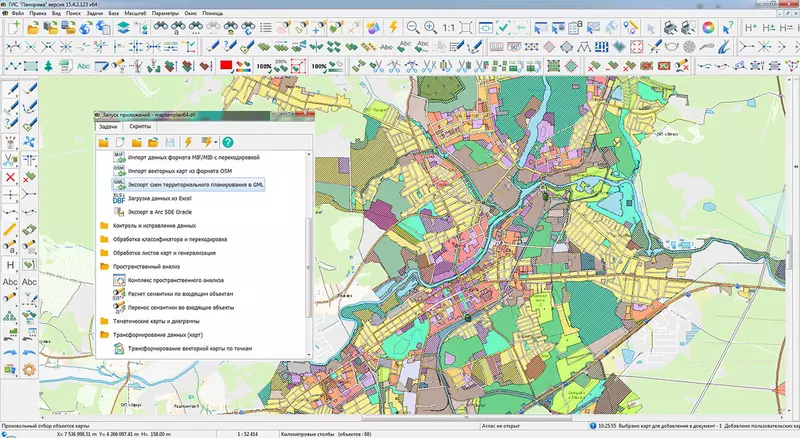800x438 pixels.
Task: Select Экспорт схем территориального планирования в GML
Action: coord(195,185)
